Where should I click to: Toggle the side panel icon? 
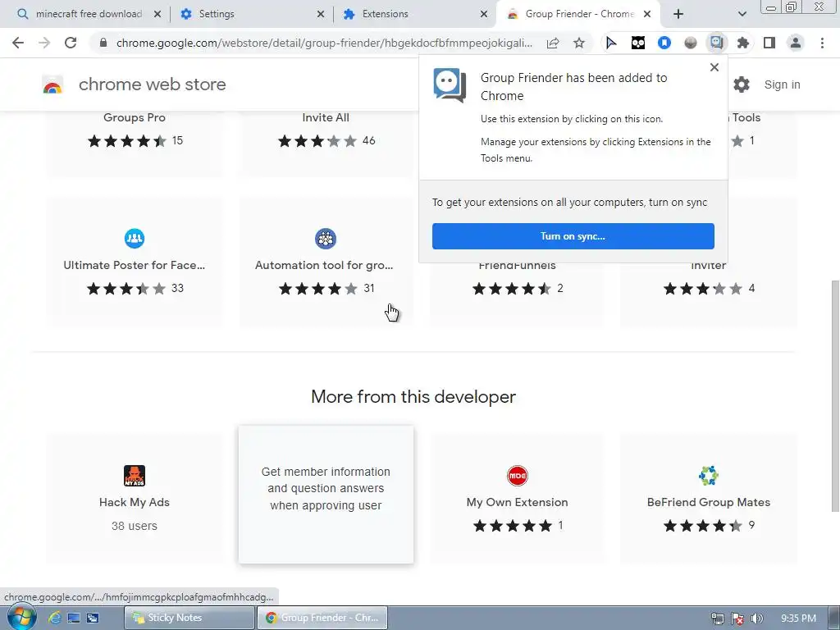[x=769, y=43]
